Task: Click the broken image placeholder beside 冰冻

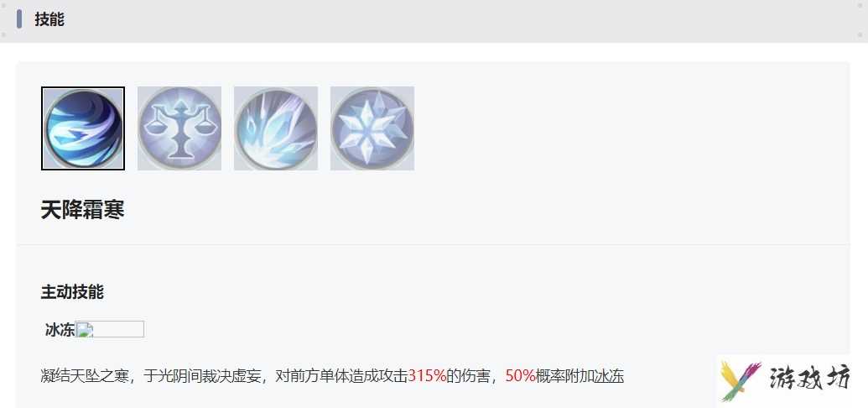Action: click(x=110, y=329)
